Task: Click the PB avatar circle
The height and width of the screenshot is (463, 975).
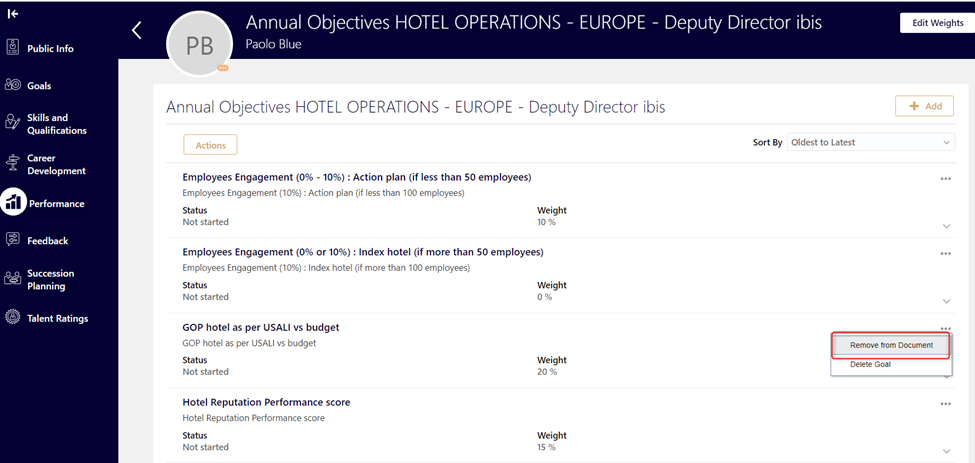Action: click(x=199, y=46)
